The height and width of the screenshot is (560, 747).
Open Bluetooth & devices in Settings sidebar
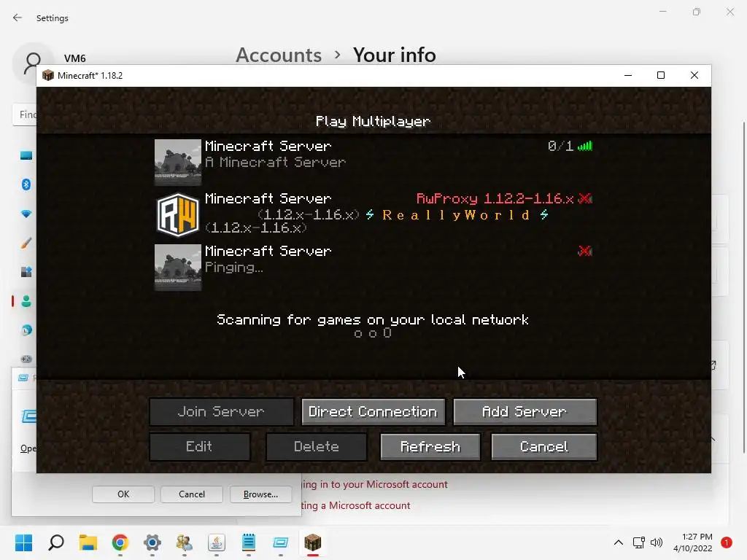26,184
